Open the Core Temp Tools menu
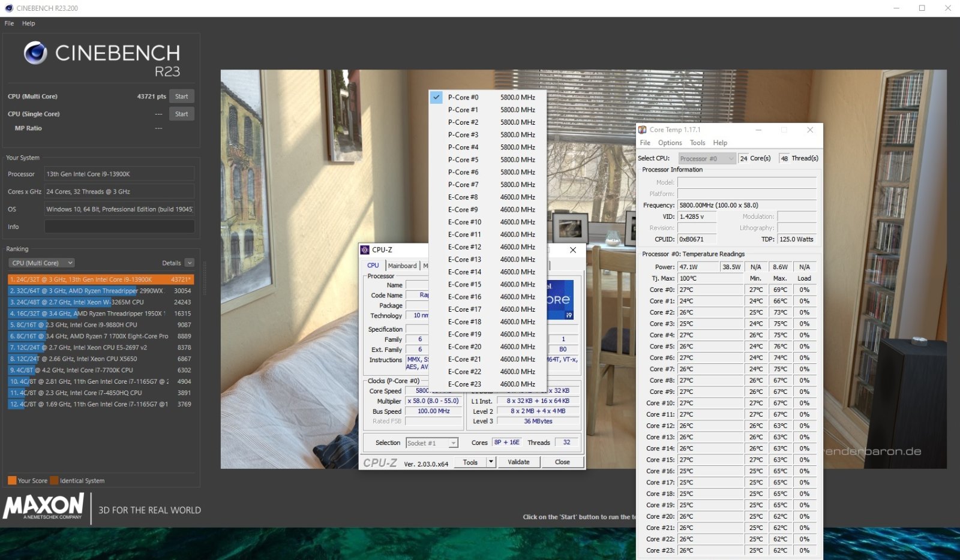 [x=697, y=143]
